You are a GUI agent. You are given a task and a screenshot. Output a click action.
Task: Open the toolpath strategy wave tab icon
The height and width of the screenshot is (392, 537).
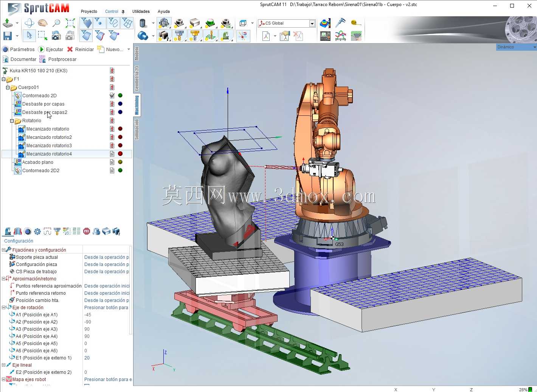click(x=47, y=231)
